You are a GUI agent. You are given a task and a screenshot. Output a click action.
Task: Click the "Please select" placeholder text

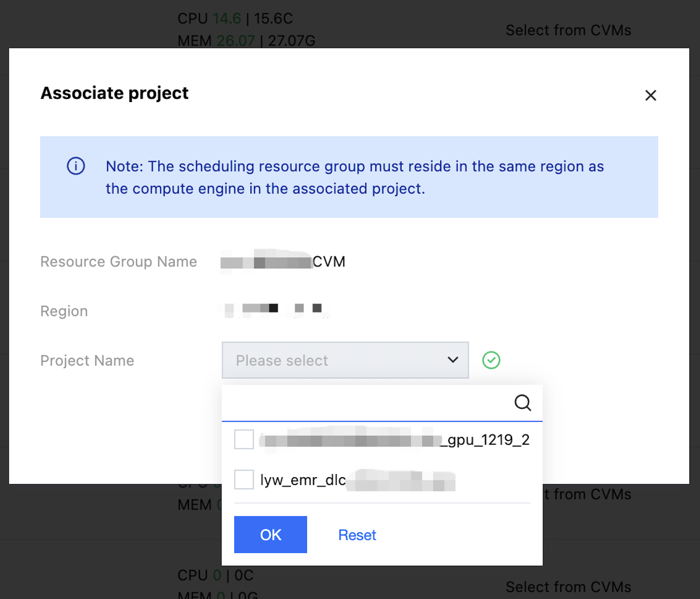(282, 360)
